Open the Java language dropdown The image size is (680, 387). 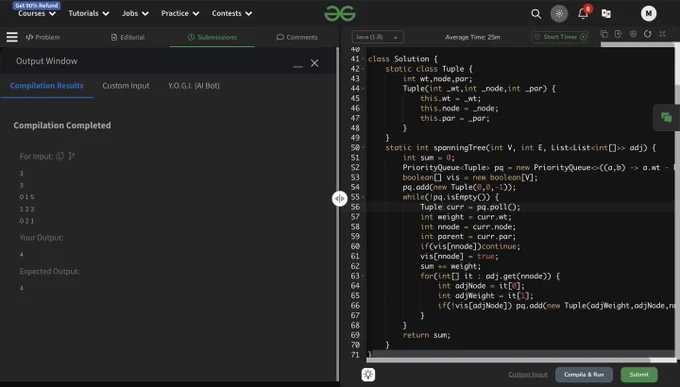coord(377,37)
